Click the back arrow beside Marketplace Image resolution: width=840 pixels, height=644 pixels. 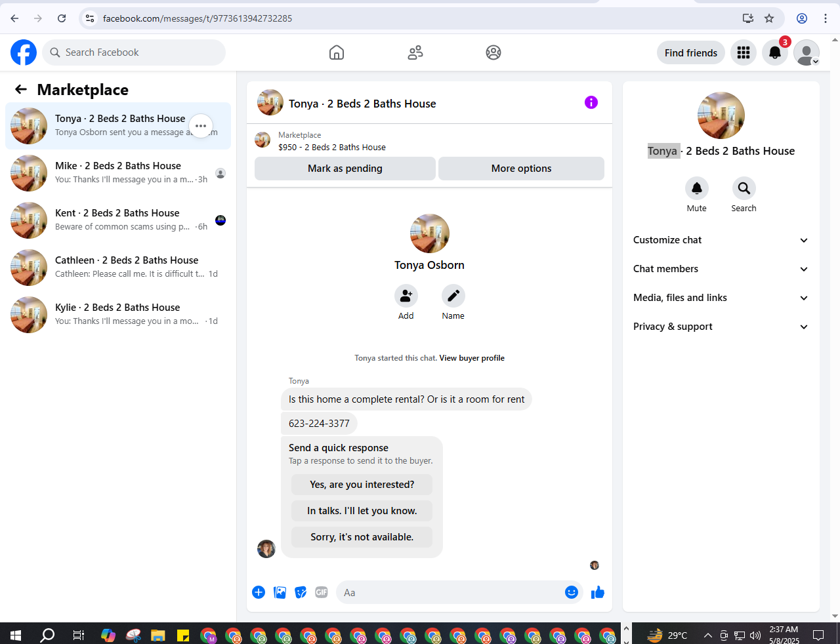click(21, 89)
